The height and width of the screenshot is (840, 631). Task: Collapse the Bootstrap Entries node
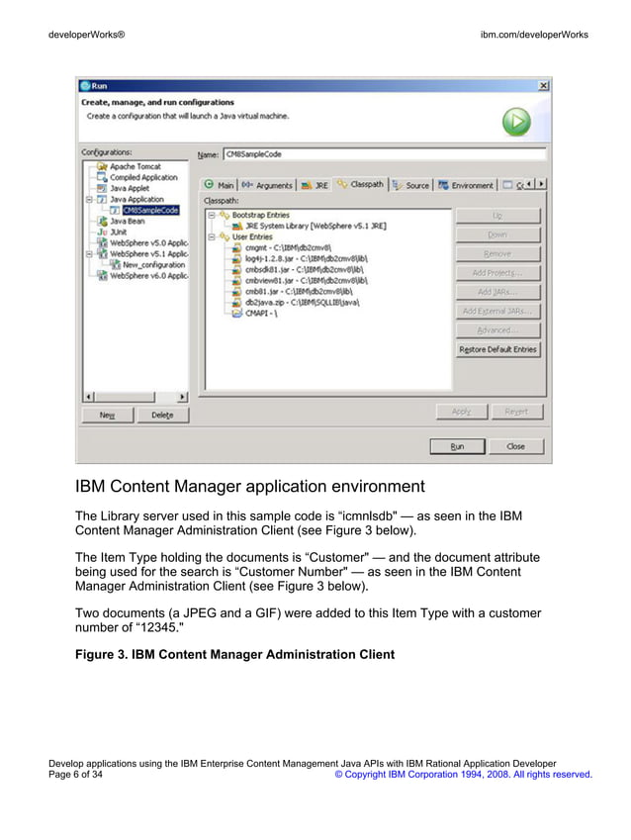coord(212,215)
